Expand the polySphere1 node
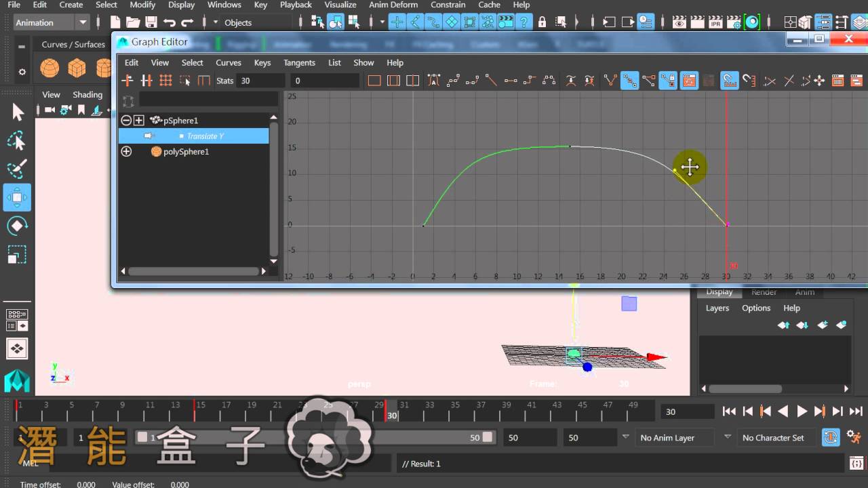868x488 pixels. coord(126,152)
